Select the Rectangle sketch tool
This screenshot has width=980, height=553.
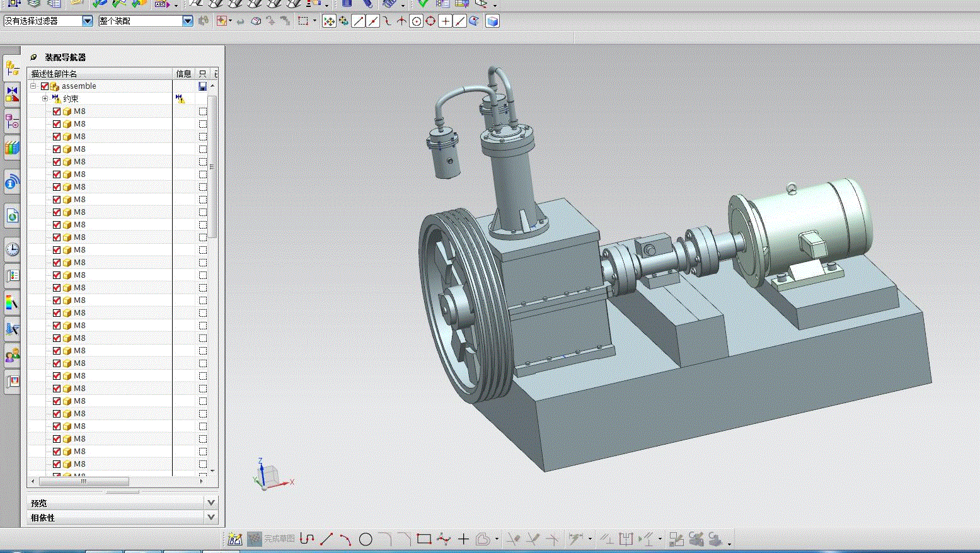point(424,539)
